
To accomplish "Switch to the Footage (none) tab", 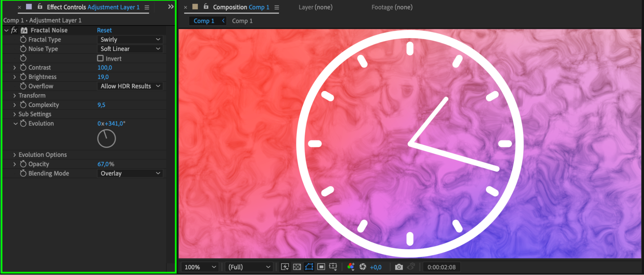I will pyautogui.click(x=392, y=7).
